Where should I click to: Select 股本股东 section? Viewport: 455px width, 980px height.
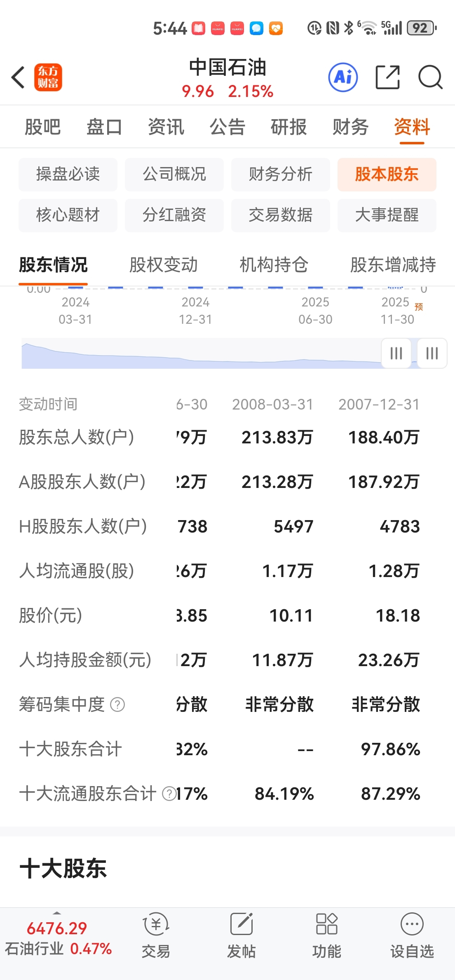[x=387, y=174]
